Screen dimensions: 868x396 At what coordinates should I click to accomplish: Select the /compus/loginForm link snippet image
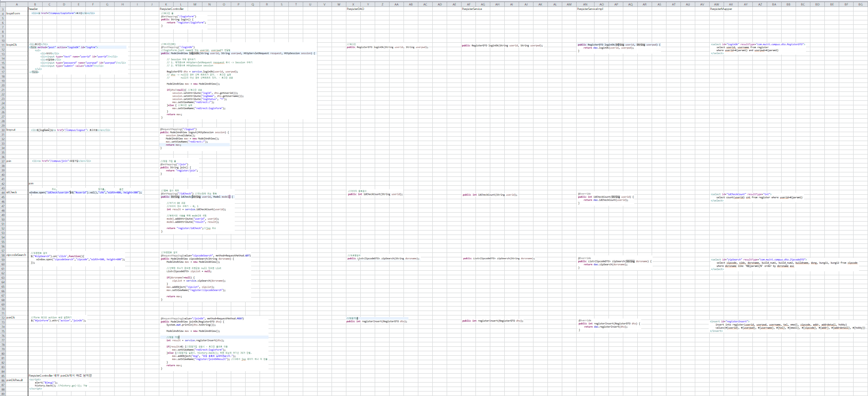coord(63,13)
